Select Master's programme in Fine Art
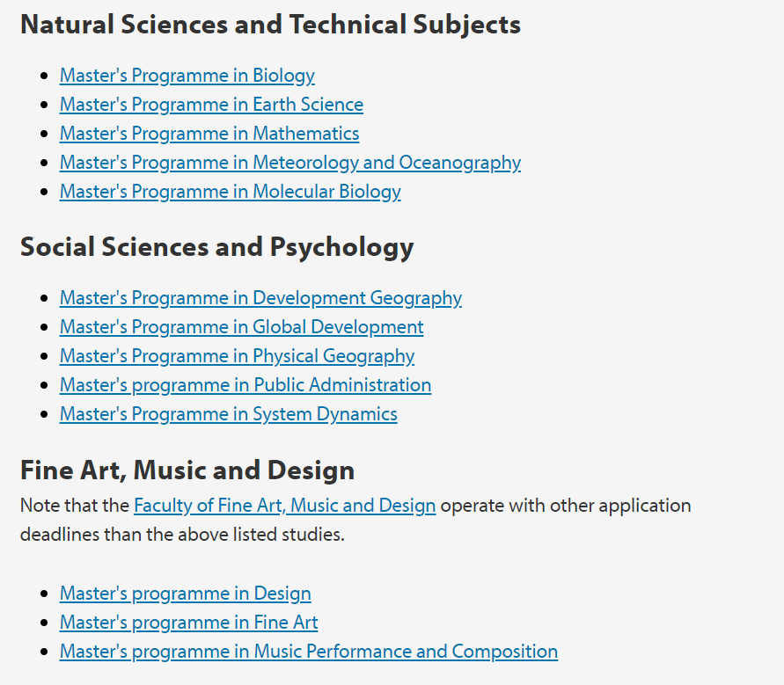The image size is (784, 685). click(x=188, y=623)
